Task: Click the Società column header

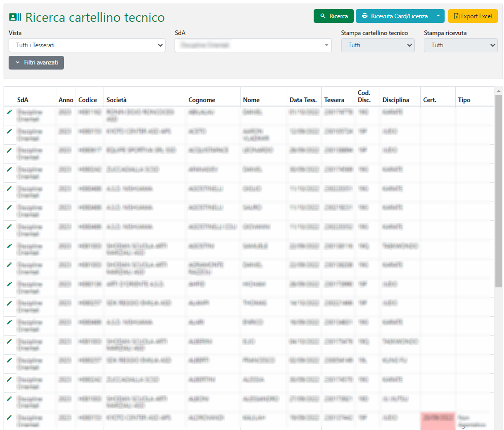Action: 117,100
